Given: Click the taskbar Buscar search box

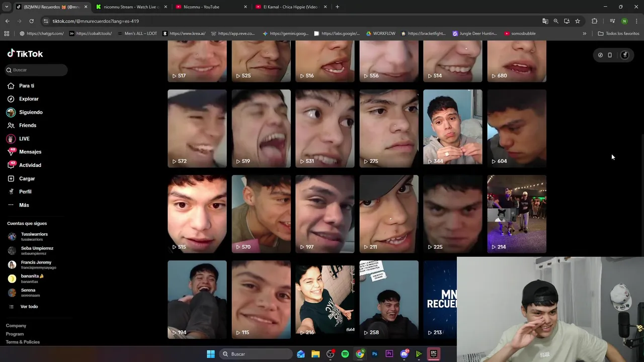Looking at the screenshot, I should [256, 354].
